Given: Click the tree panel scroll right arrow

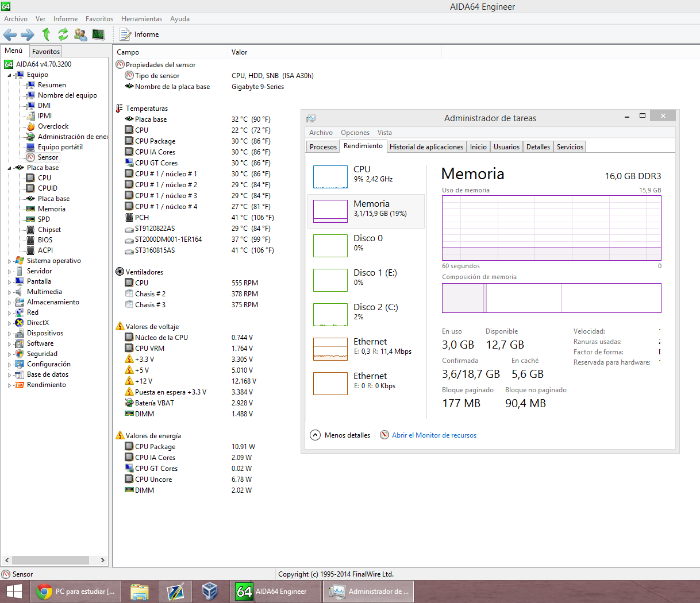Looking at the screenshot, I should pyautogui.click(x=102, y=560).
